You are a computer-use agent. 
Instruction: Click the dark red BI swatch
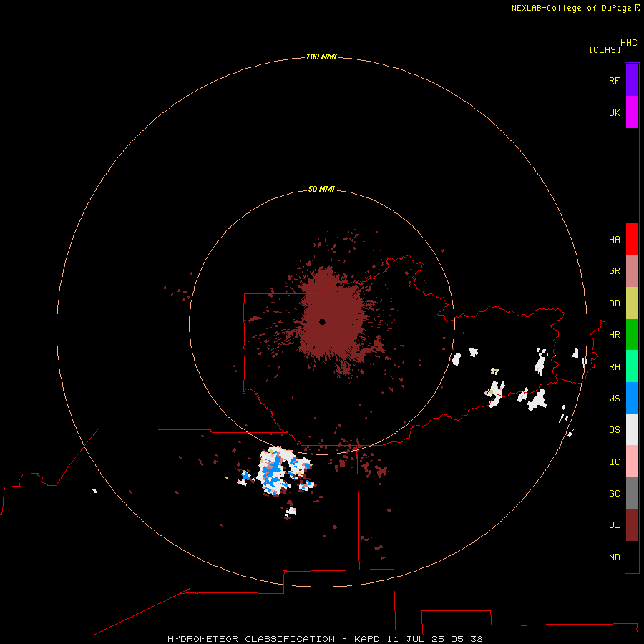click(x=632, y=525)
